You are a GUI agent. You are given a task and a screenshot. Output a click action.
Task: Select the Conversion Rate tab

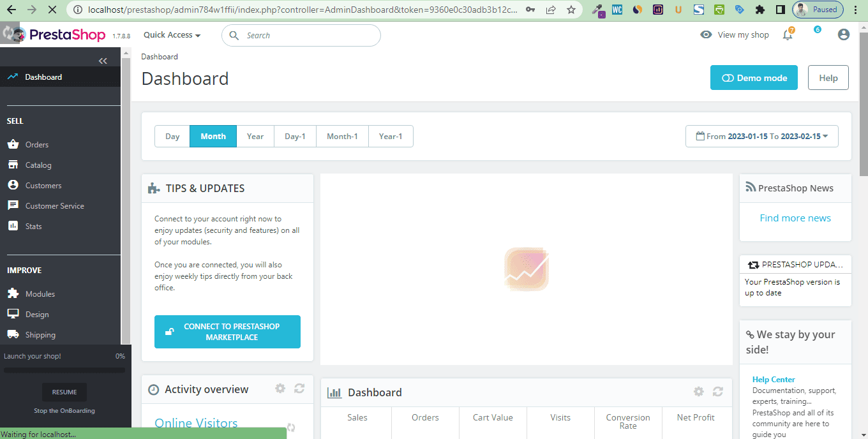[x=628, y=422]
